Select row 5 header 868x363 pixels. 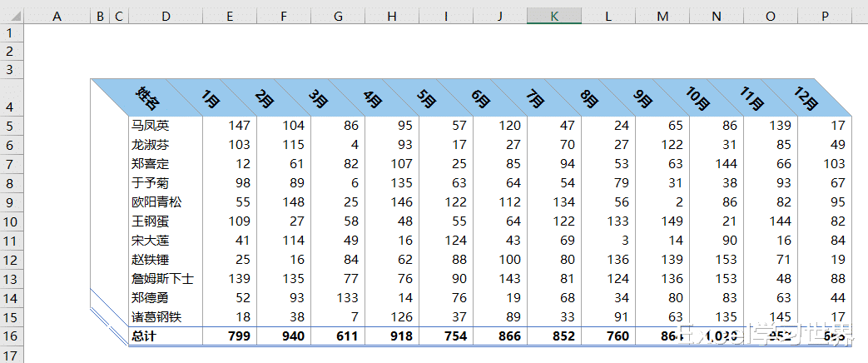coord(12,126)
